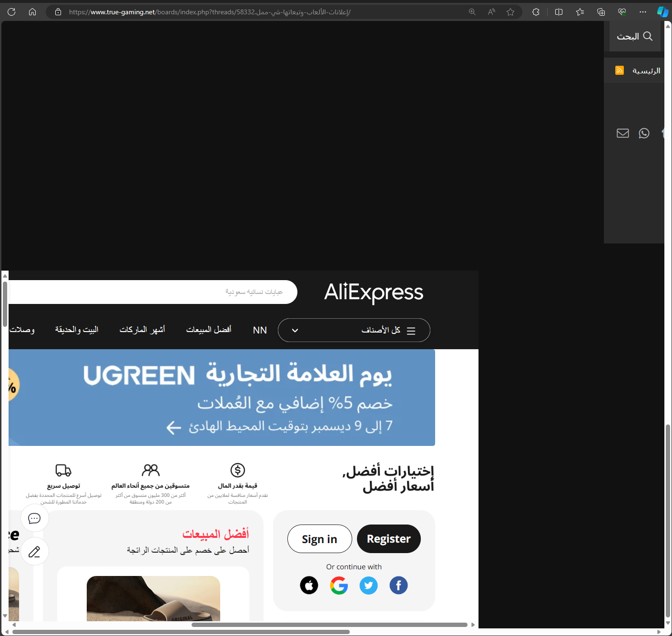Open browser Collections

click(x=601, y=12)
